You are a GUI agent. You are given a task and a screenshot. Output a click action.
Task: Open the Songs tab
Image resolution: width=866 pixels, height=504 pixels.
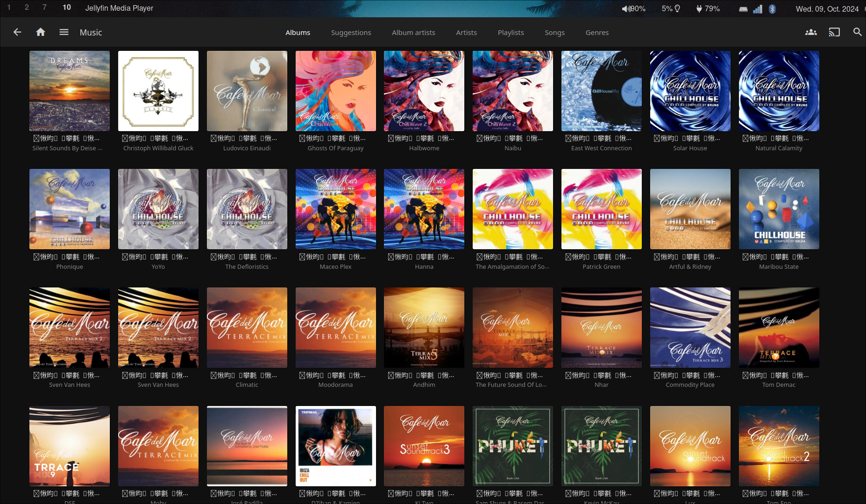point(554,33)
